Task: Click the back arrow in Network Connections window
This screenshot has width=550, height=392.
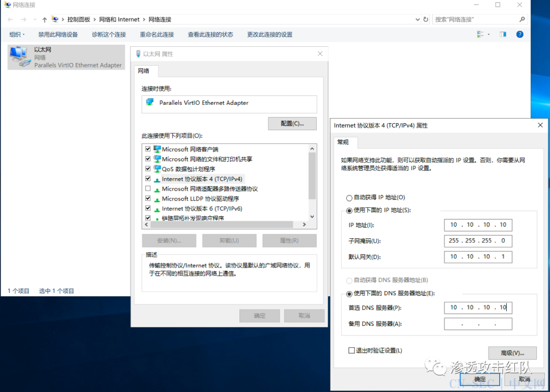Action: (x=10, y=20)
